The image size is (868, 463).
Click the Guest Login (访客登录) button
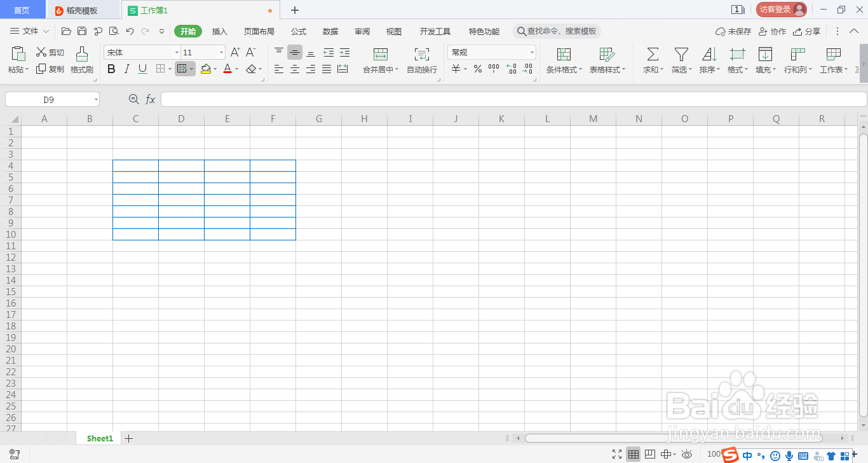click(x=781, y=10)
